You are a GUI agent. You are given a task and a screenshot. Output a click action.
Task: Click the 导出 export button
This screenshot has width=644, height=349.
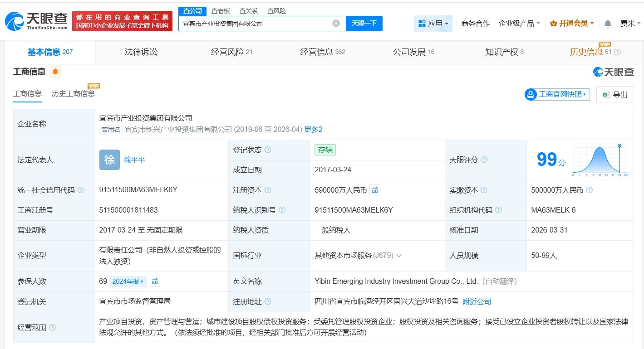615,94
